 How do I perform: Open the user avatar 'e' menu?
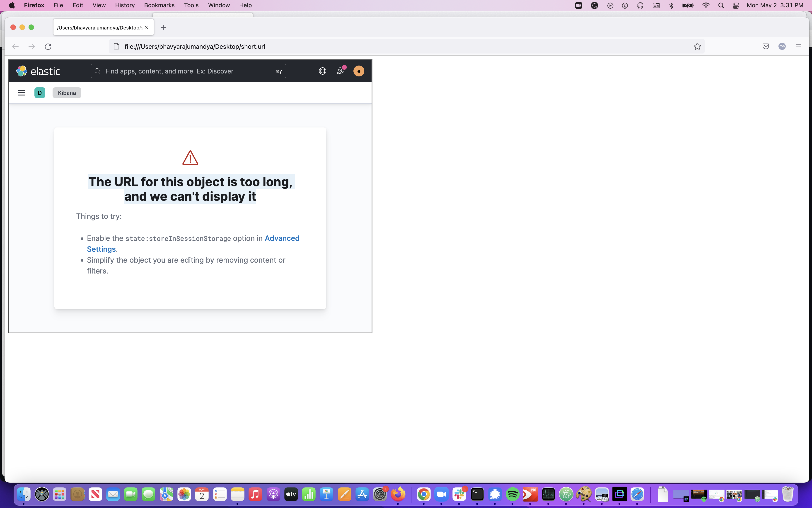point(359,71)
